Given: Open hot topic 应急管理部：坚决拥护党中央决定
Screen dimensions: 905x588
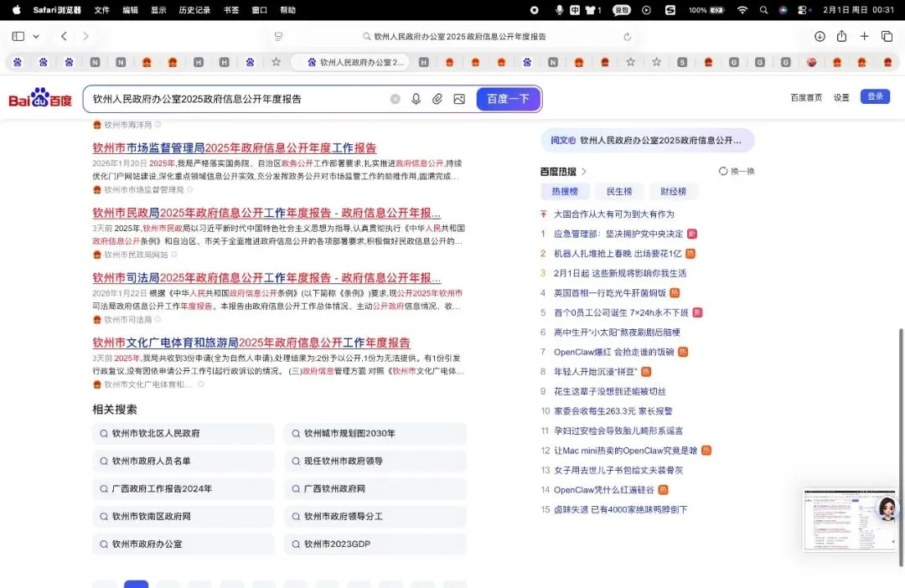Looking at the screenshot, I should coord(618,234).
